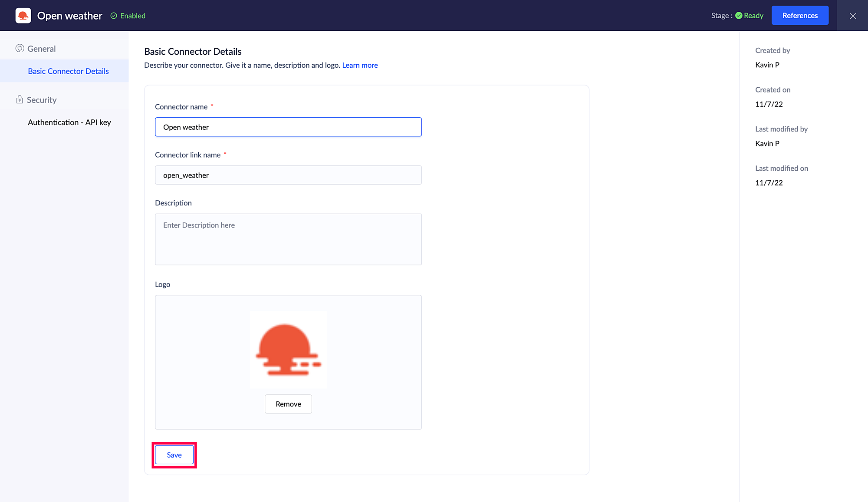Click the Enabled checkmark status icon
This screenshot has width=868, height=502.
114,16
